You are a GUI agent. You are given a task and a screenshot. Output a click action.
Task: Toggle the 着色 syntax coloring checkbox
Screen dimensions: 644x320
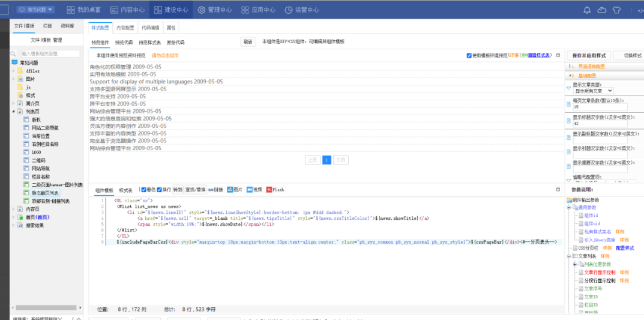tap(143, 190)
